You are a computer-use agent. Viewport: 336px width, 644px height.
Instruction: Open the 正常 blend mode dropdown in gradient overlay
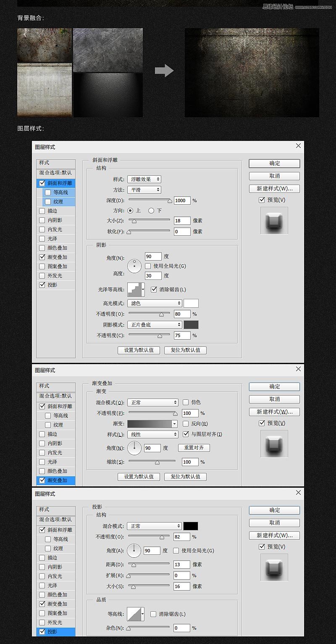coord(152,402)
